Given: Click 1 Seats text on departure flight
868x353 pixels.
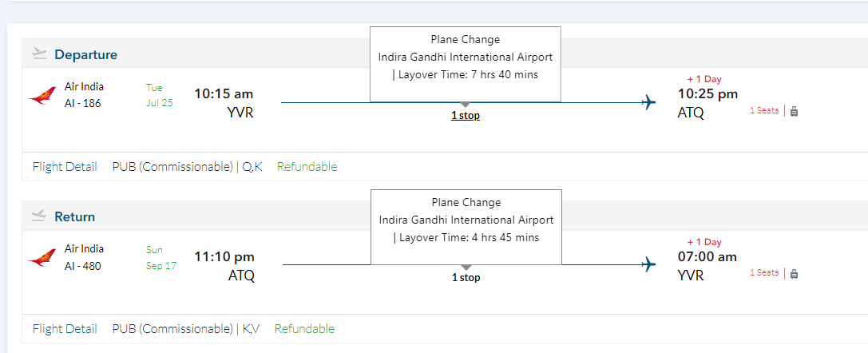Looking at the screenshot, I should pyautogui.click(x=763, y=111).
